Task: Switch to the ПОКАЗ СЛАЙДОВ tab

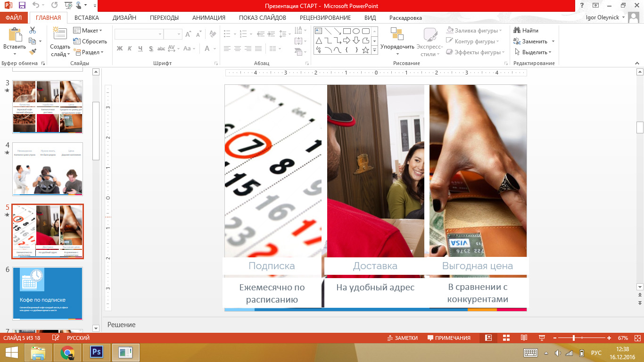Action: tap(263, 18)
